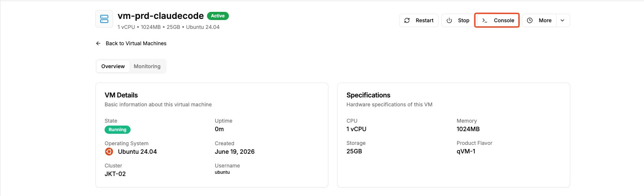Switch to the Monitoring tab

(147, 66)
